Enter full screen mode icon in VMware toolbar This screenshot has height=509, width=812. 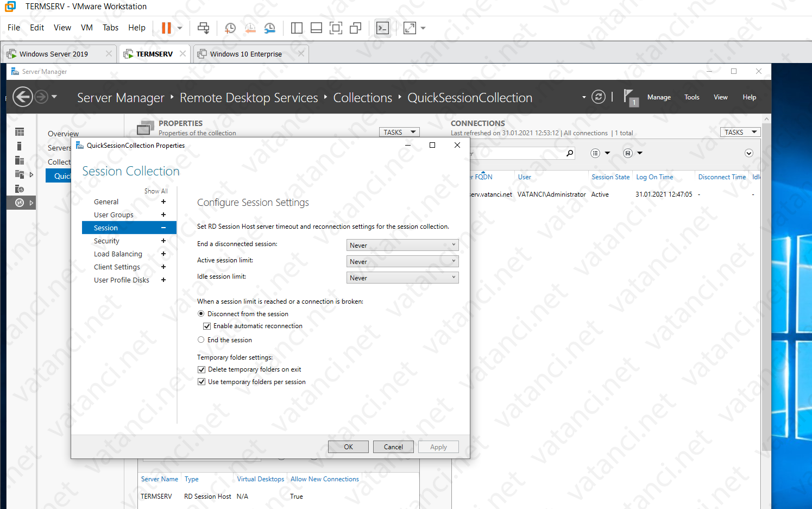(x=336, y=28)
